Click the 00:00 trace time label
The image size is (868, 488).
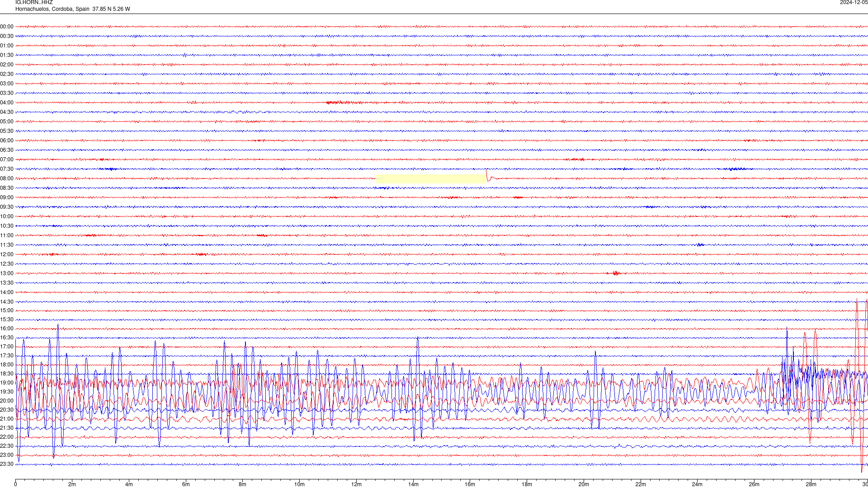click(7, 27)
